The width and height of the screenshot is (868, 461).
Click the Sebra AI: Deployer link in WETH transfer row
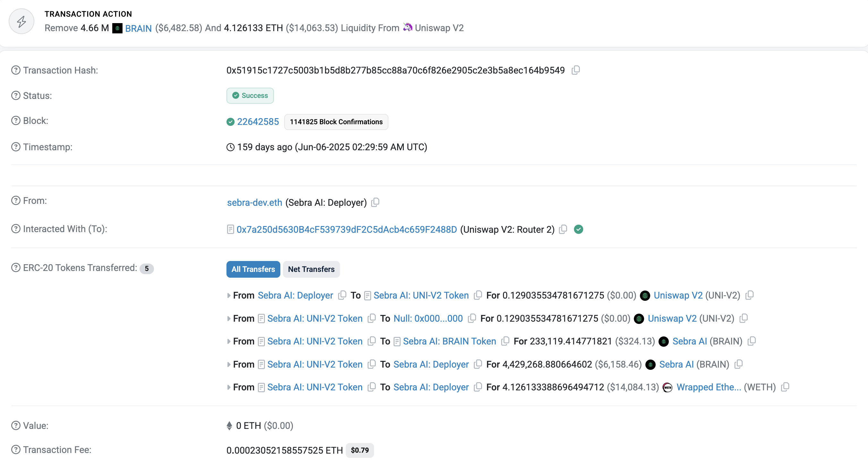[x=431, y=387]
